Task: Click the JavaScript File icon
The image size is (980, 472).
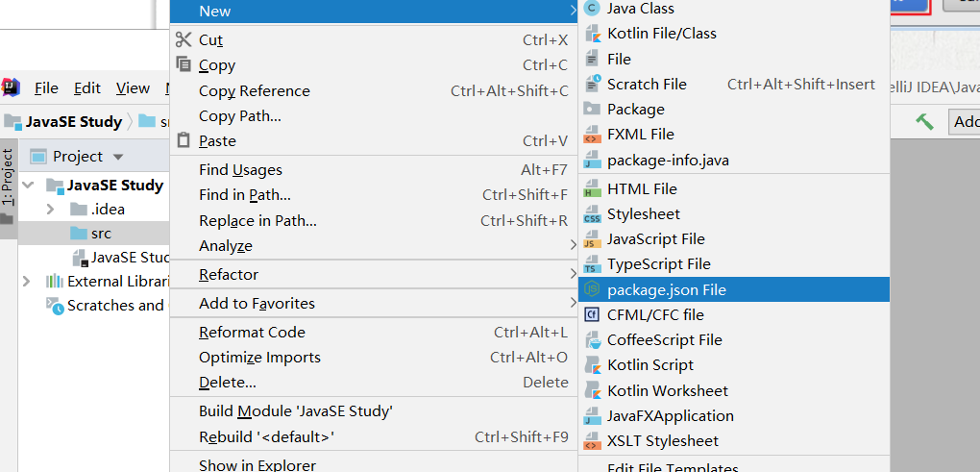Action: 591,238
